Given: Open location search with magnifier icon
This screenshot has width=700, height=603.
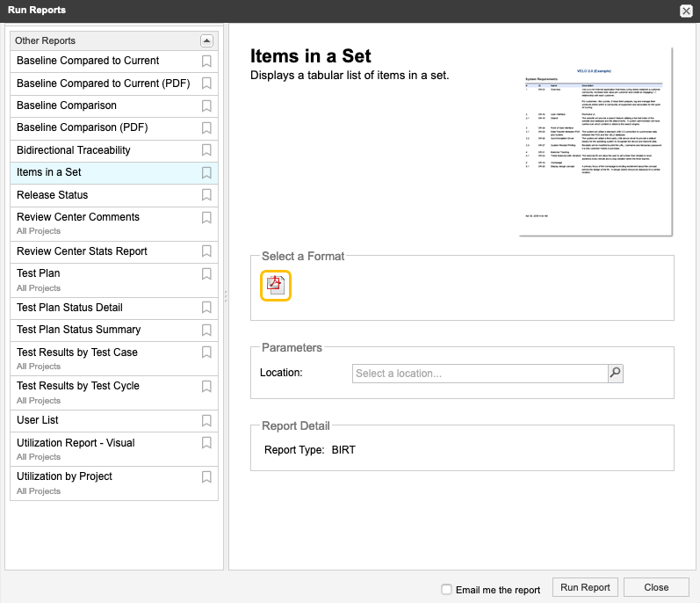Looking at the screenshot, I should (615, 373).
